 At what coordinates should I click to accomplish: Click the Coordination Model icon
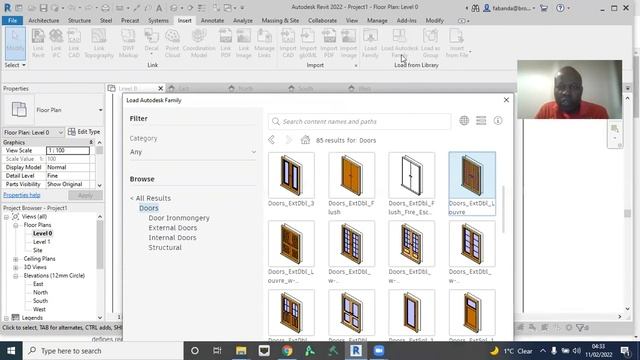[x=199, y=43]
